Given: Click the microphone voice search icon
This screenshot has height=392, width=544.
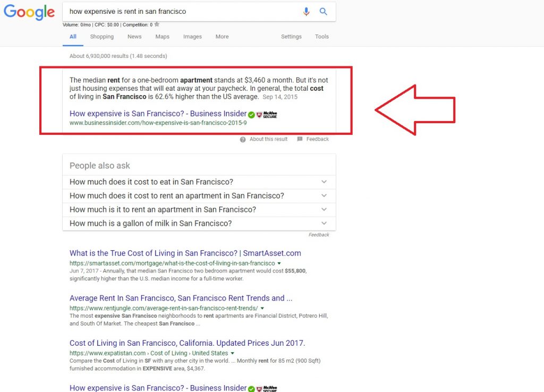Looking at the screenshot, I should tap(306, 12).
